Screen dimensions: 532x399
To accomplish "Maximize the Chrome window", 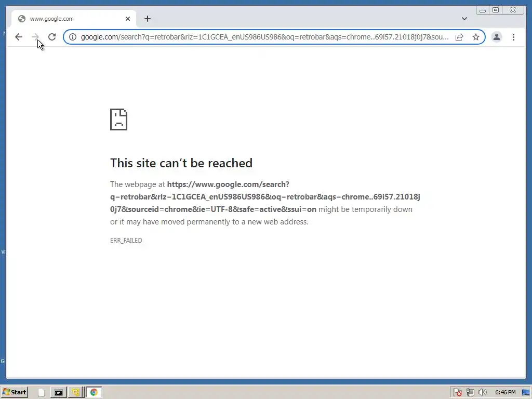I will coord(496,10).
